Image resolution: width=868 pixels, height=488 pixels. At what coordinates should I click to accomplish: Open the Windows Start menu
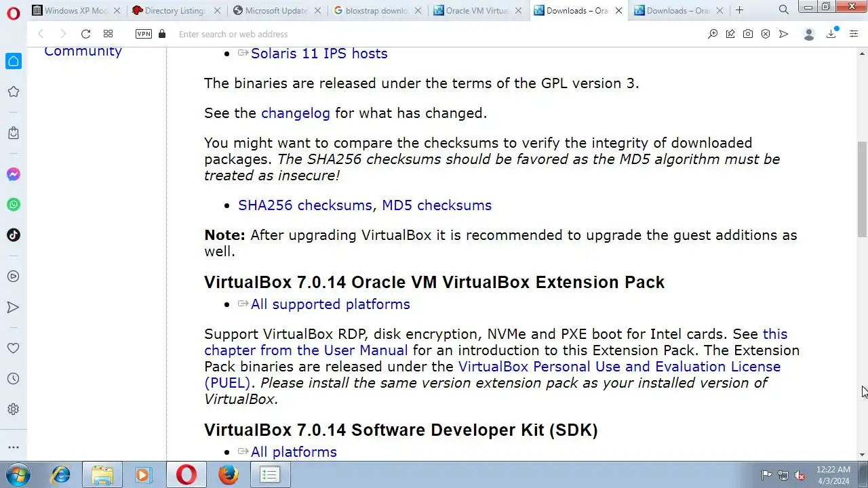tap(18, 474)
